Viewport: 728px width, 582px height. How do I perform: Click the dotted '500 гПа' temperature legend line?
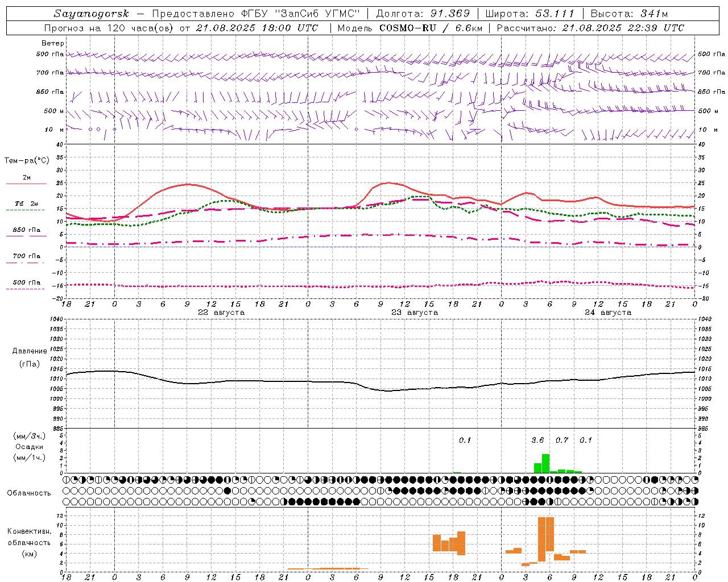[25, 289]
